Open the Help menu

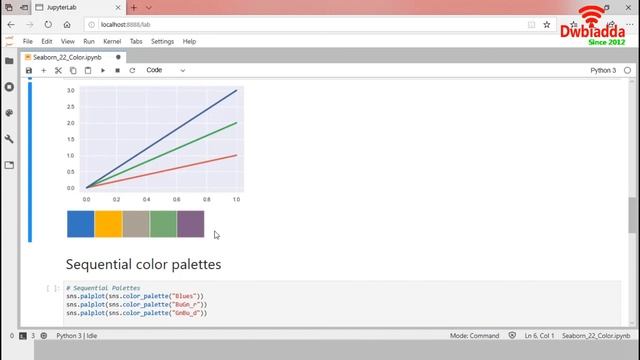tap(189, 42)
